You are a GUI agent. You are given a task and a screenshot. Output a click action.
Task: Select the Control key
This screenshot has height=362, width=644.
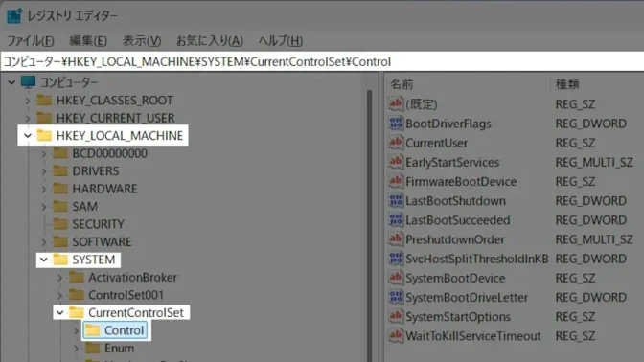click(x=124, y=330)
